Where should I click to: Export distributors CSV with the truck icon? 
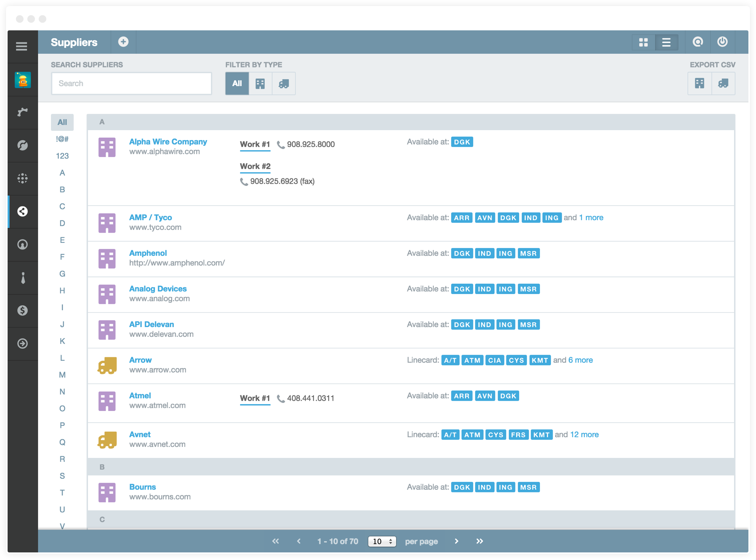point(723,83)
